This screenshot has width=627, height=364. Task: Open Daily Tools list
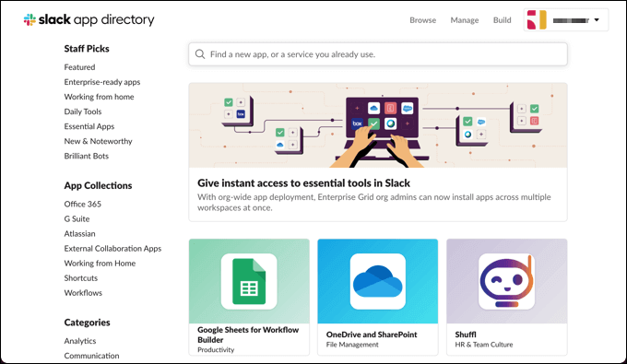point(83,112)
